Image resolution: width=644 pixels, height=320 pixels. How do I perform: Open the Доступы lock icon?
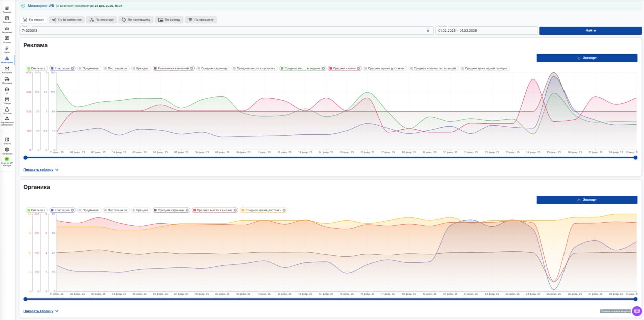[7, 110]
